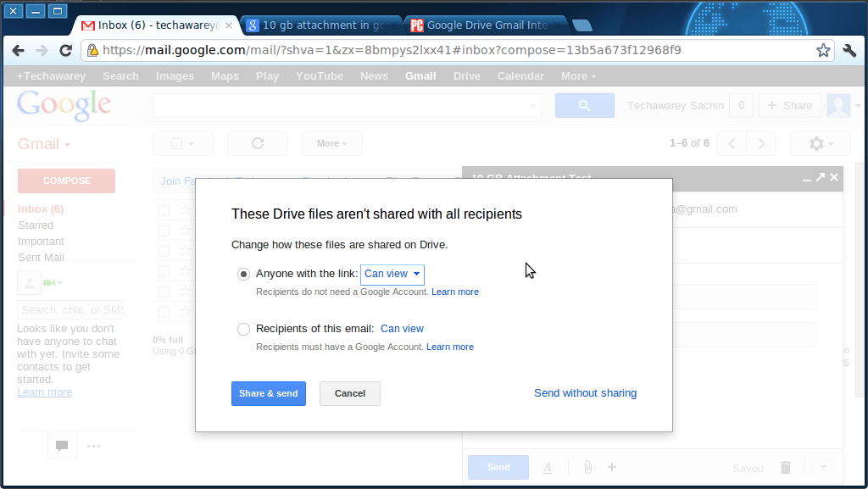Open Learn more for Recipients option
868x489 pixels.
450,347
